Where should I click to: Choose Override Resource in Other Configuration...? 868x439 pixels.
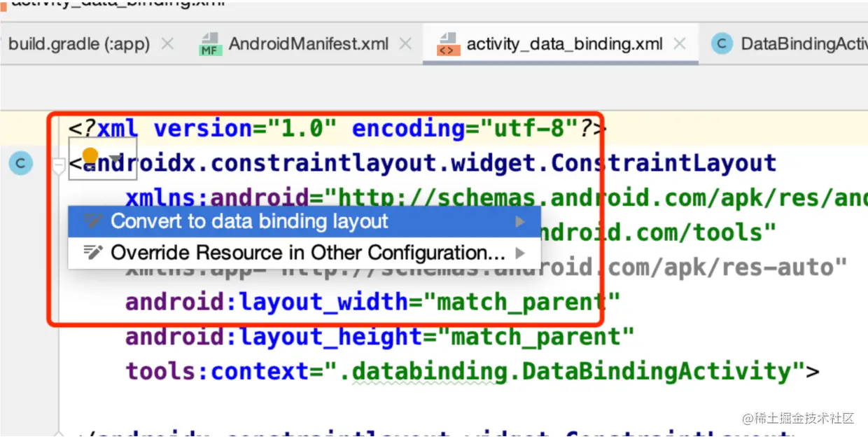(x=304, y=253)
